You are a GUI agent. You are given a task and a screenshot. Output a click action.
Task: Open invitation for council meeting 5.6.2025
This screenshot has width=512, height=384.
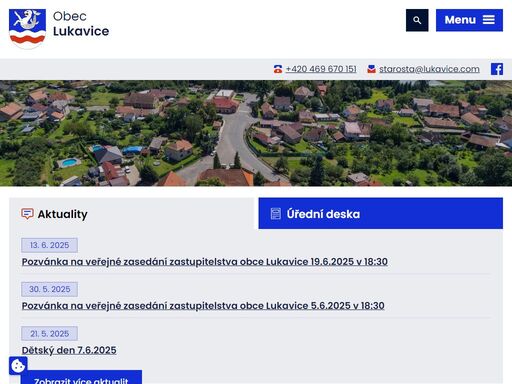pos(203,306)
